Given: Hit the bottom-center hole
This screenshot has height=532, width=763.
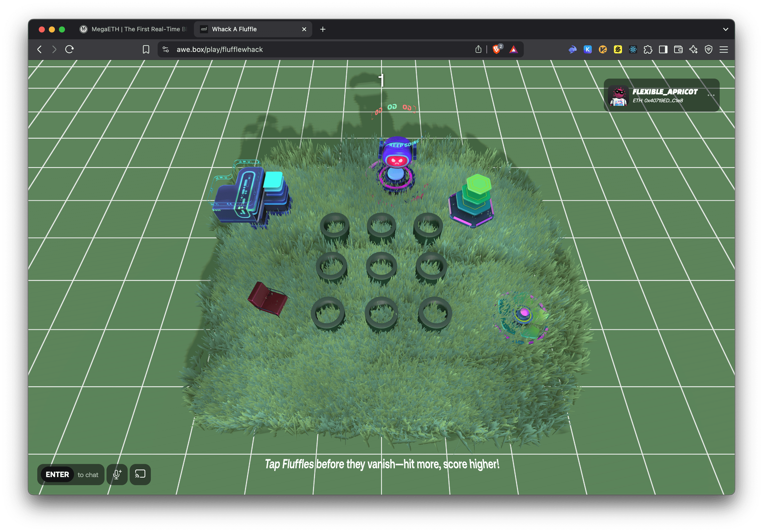Looking at the screenshot, I should click(x=381, y=313).
